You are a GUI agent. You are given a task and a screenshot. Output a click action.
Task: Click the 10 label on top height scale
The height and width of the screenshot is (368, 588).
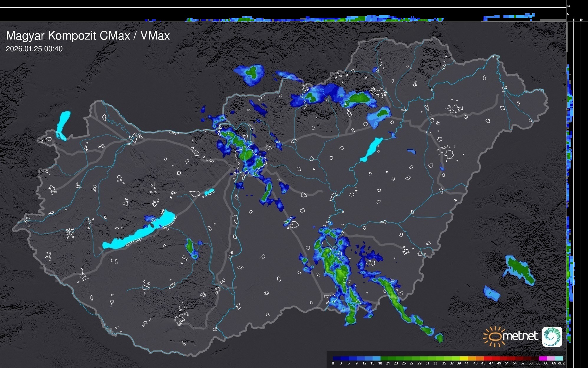point(569,6)
